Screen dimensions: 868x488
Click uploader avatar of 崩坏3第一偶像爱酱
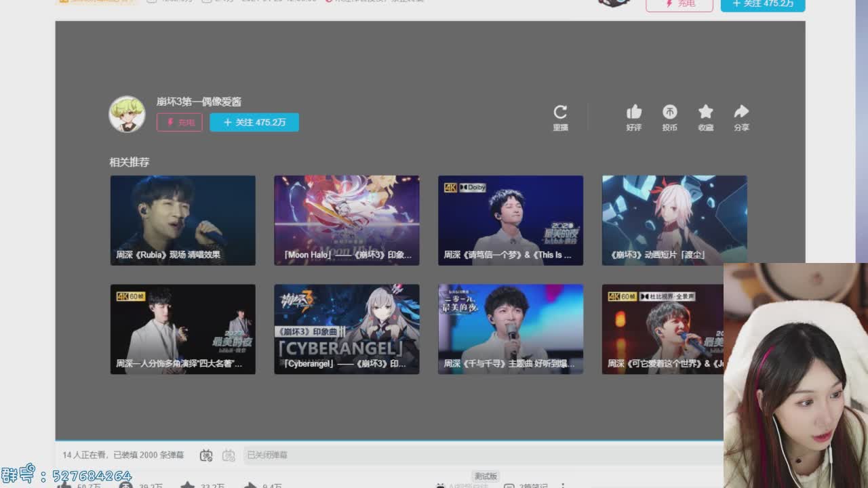(x=127, y=114)
